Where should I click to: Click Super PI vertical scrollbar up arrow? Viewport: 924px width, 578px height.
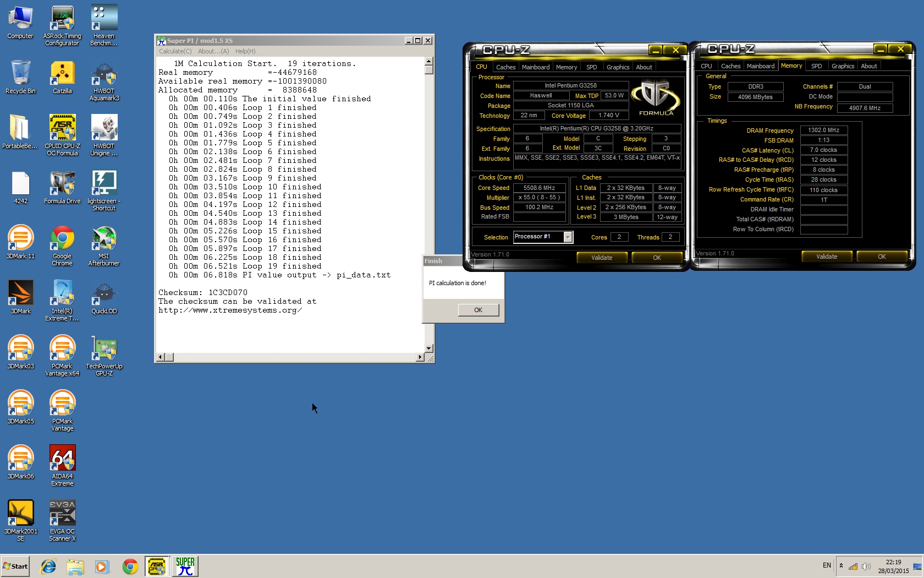pos(429,61)
